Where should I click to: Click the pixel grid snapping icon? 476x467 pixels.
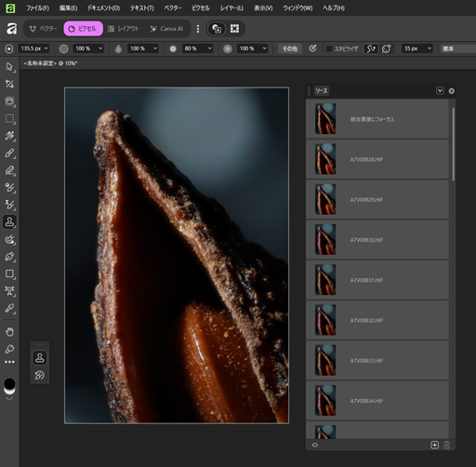point(234,29)
